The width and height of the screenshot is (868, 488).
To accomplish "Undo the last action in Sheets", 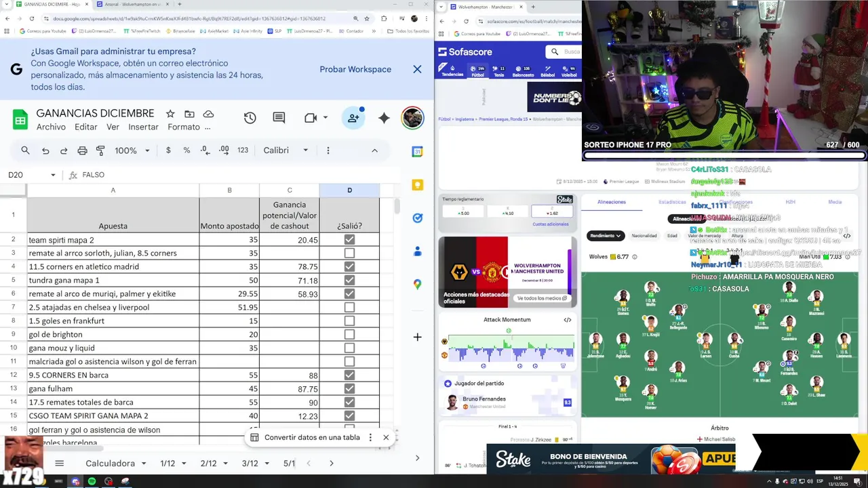I will (x=45, y=150).
